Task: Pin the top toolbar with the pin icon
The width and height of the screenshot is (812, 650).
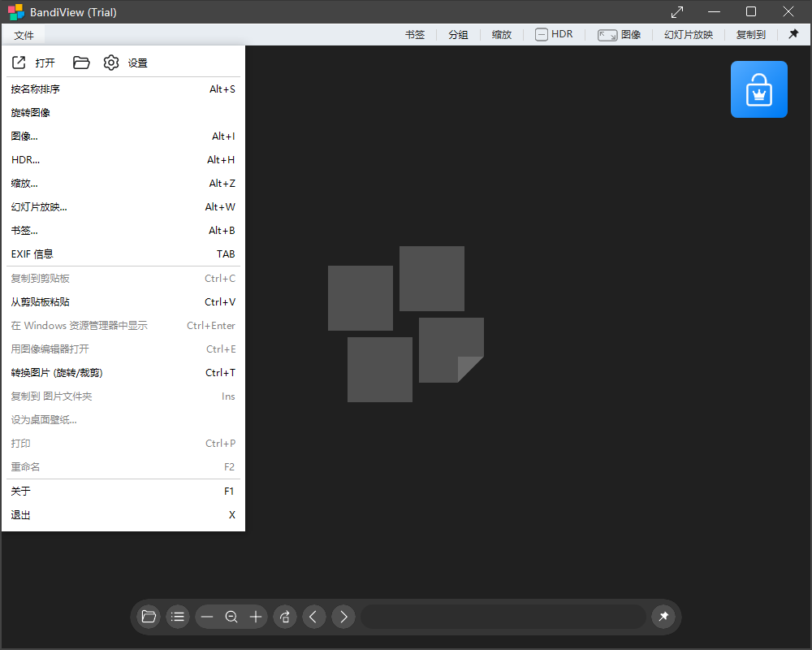Action: (x=793, y=34)
